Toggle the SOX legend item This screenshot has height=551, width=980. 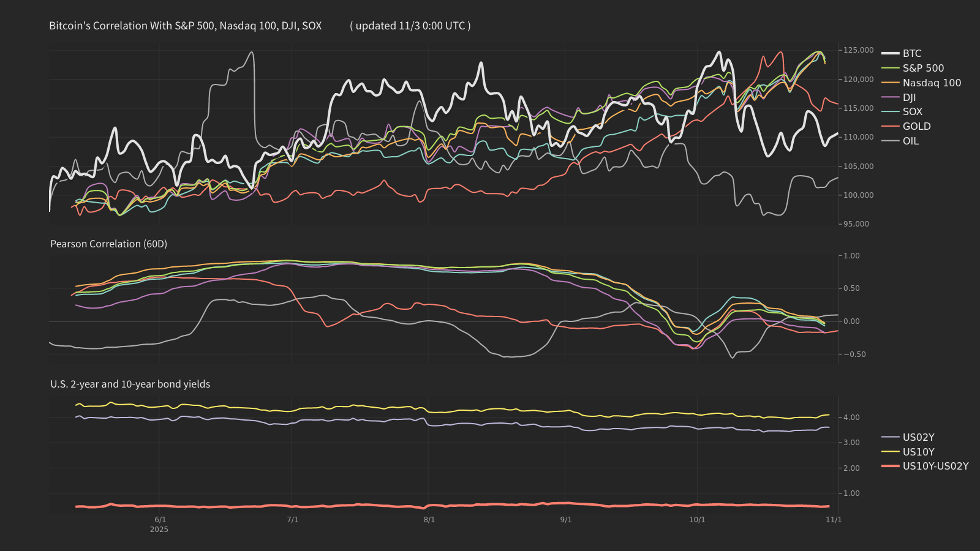click(x=912, y=111)
